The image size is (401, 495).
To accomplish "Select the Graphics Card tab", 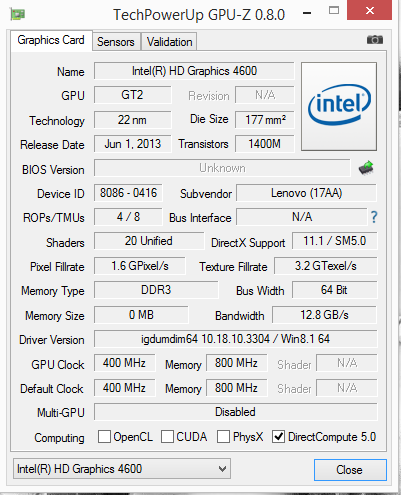I will (51, 40).
